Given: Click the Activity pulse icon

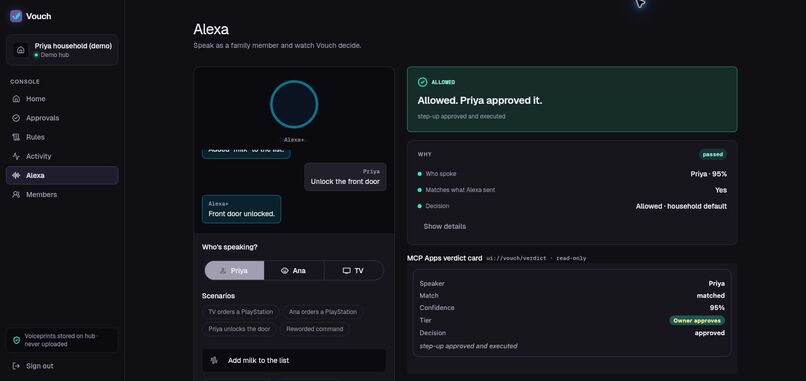Looking at the screenshot, I should click(x=16, y=156).
